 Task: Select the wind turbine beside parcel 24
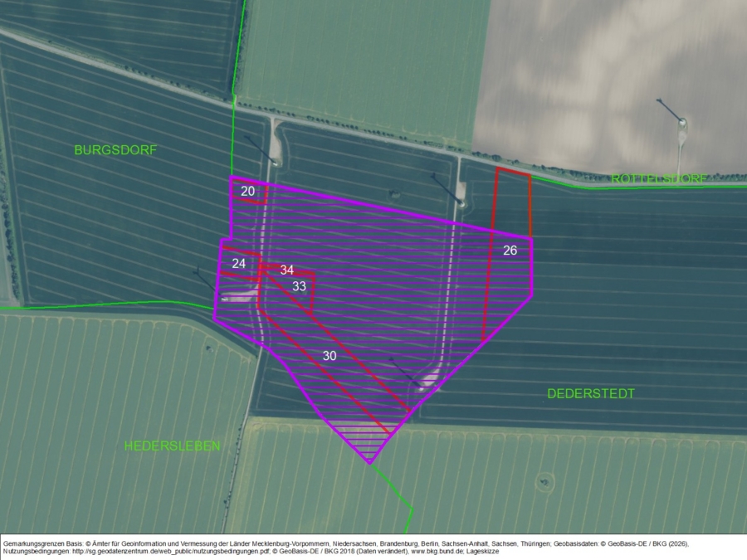click(x=223, y=298)
